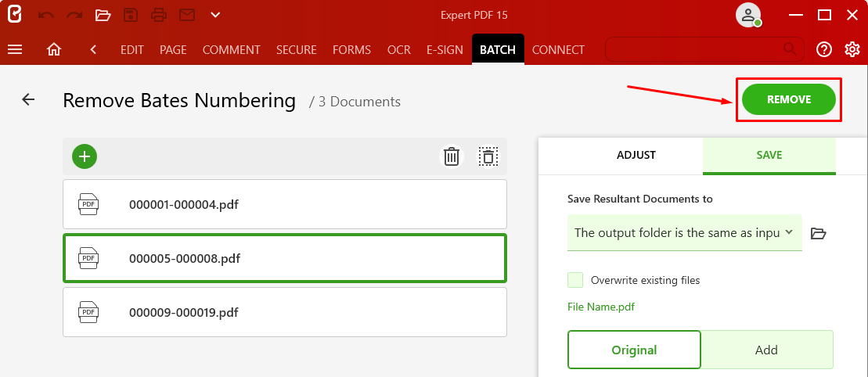Click the File Name.pdf label

pos(601,307)
